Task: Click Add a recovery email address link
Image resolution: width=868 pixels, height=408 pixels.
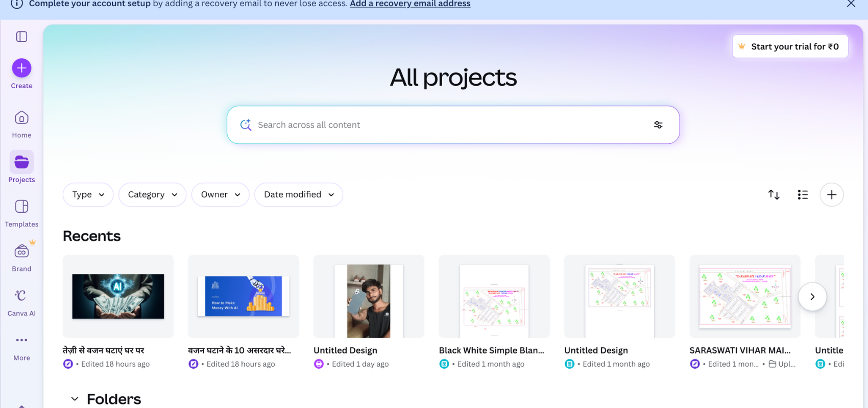Action: (410, 4)
